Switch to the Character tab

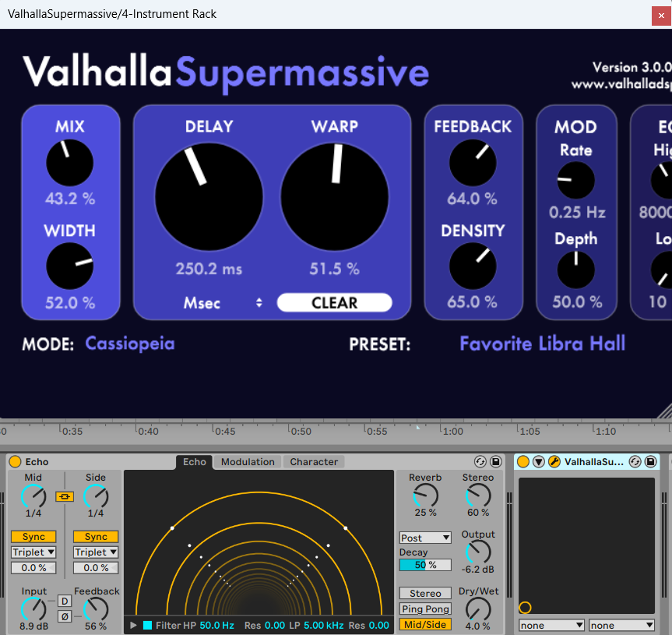pos(314,462)
